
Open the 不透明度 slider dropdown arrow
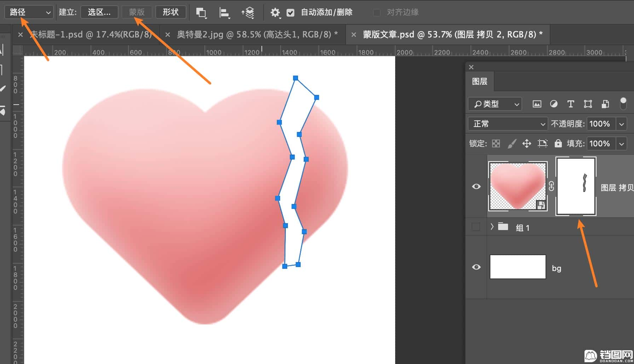tap(622, 124)
